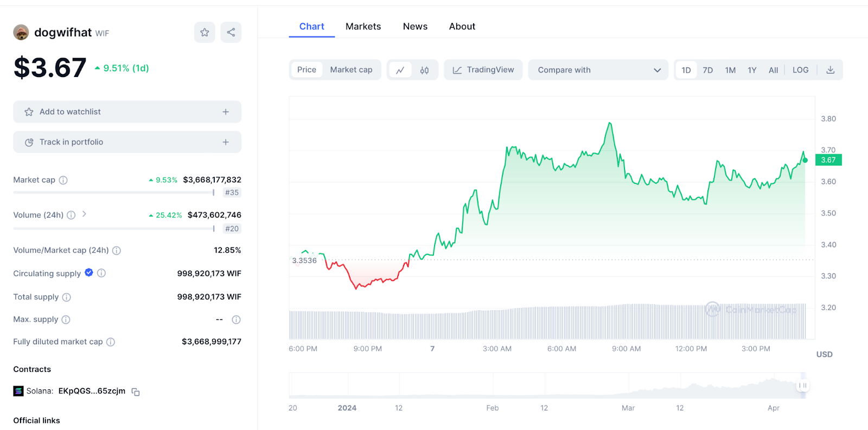Screen dimensions: 868x430
Task: Select the 1D time range
Action: (686, 70)
